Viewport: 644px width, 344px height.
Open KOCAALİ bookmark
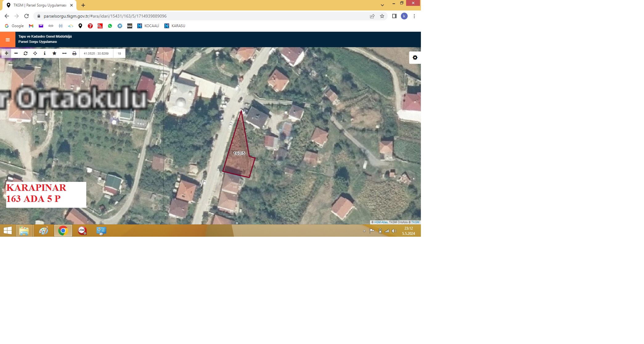click(148, 26)
